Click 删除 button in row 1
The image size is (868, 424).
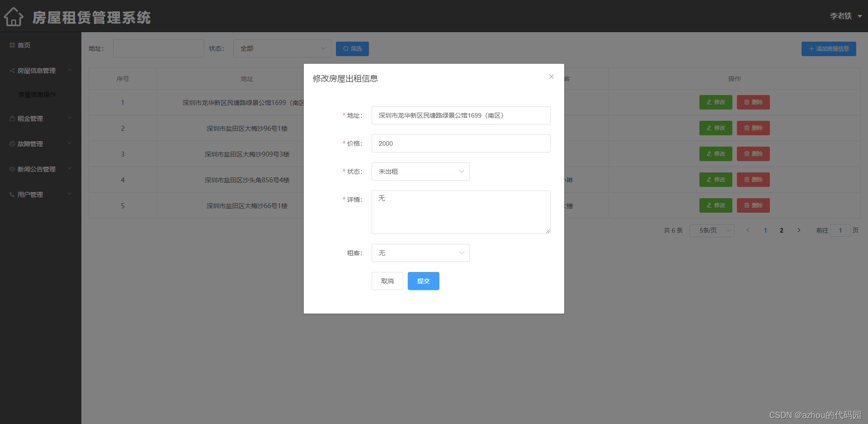point(753,102)
